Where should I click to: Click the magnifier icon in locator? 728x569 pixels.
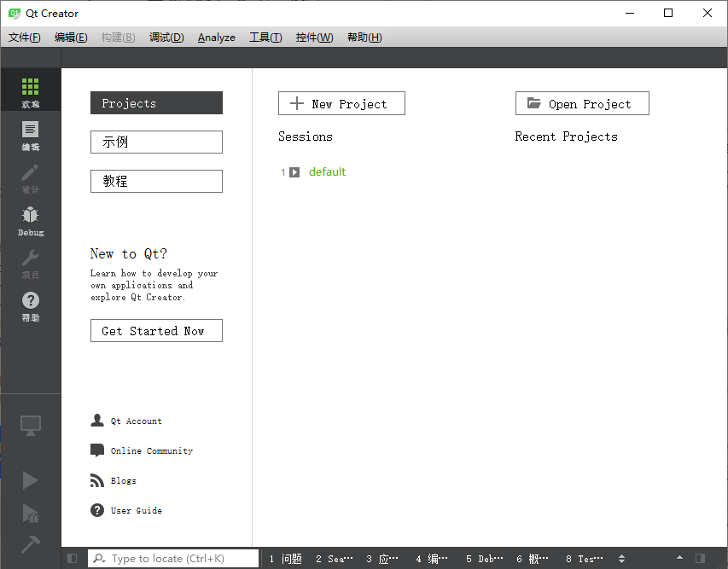pos(99,558)
